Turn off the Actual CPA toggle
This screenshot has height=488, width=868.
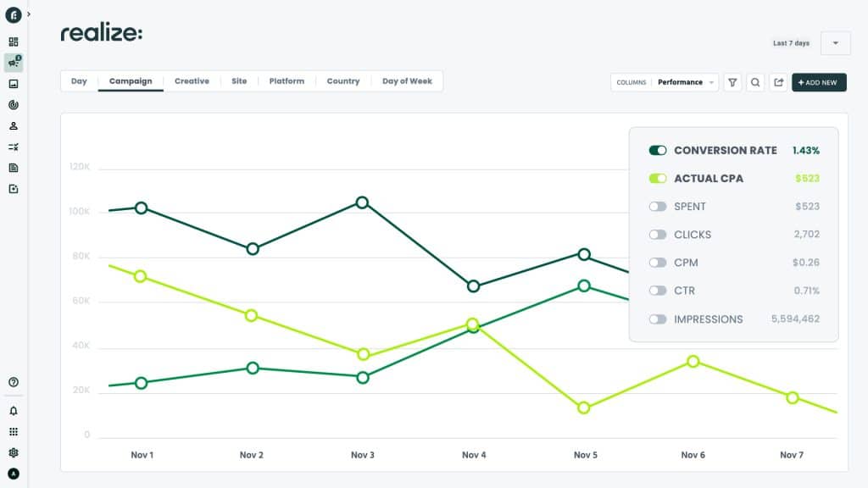(658, 179)
